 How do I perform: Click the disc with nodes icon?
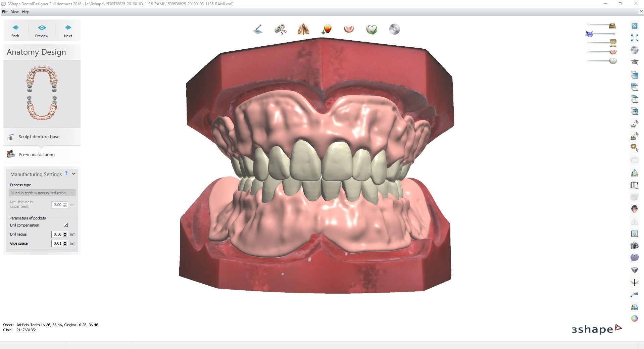(635, 50)
